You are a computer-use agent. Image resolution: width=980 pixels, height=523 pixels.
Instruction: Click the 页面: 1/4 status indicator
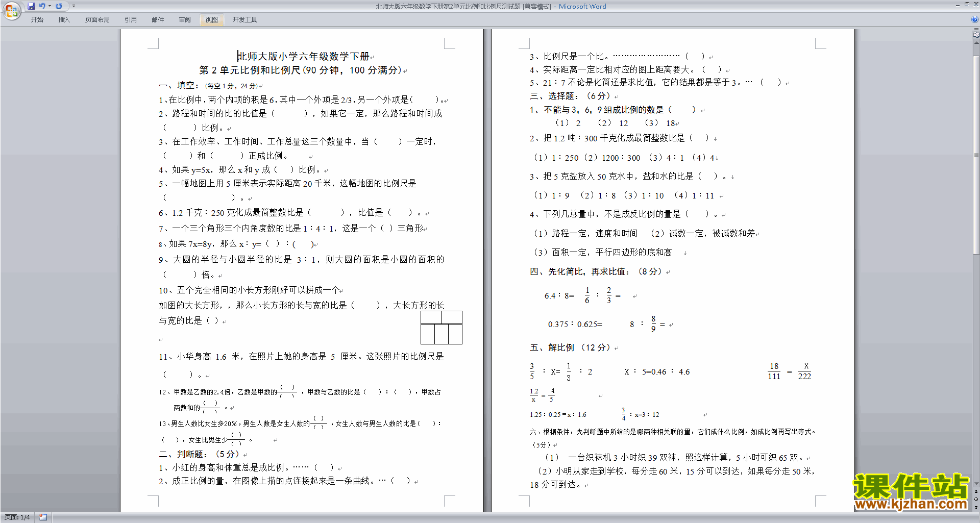coord(17,517)
